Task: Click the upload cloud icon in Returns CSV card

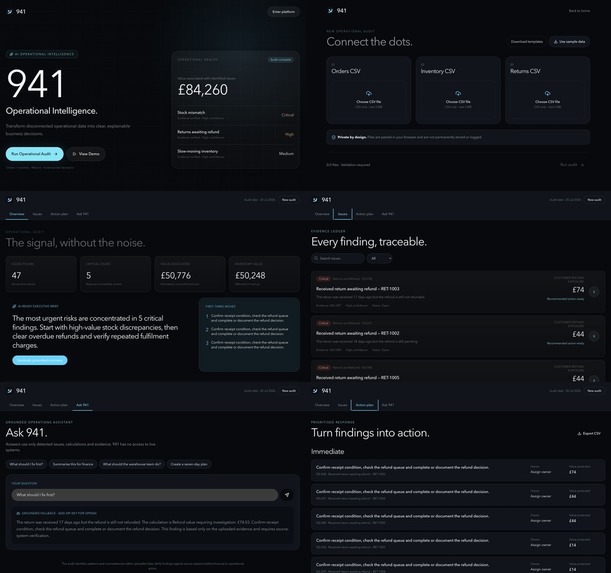Action: (x=547, y=93)
